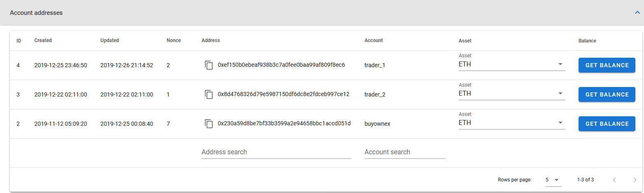Get balance for trader_1

click(607, 65)
